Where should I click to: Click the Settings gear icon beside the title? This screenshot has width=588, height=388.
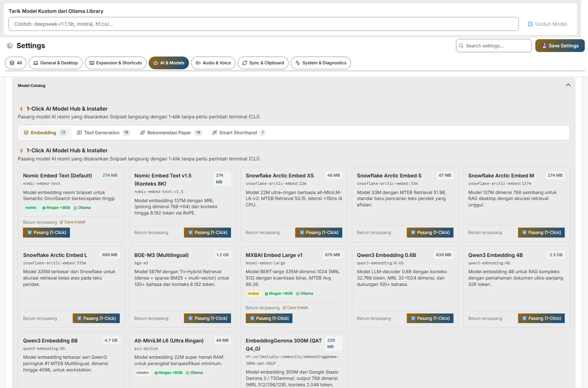tap(10, 46)
